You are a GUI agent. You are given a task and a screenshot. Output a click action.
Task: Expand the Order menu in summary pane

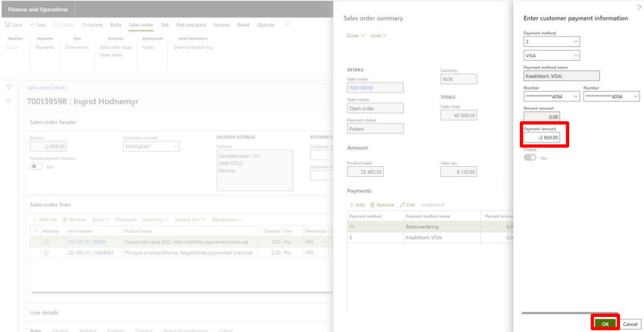[355, 36]
